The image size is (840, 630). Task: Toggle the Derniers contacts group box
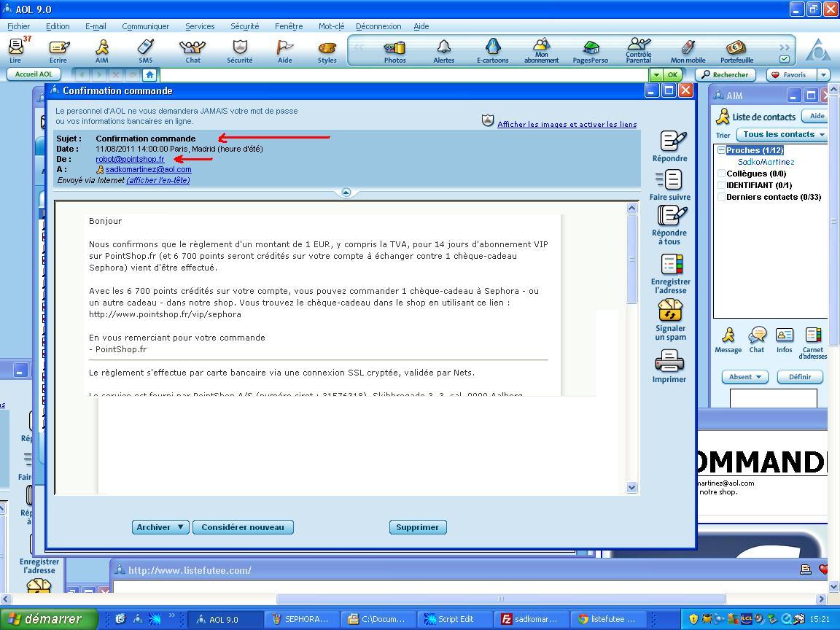coord(721,197)
